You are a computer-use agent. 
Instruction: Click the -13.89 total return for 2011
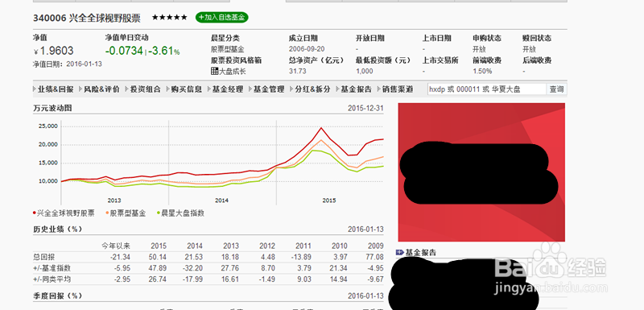(x=301, y=257)
